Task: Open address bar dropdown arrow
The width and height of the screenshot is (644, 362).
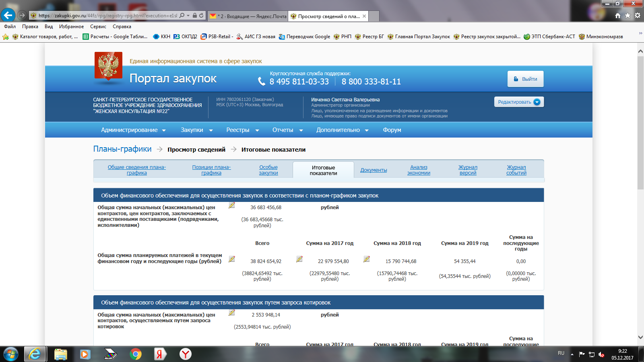Action: pos(188,15)
